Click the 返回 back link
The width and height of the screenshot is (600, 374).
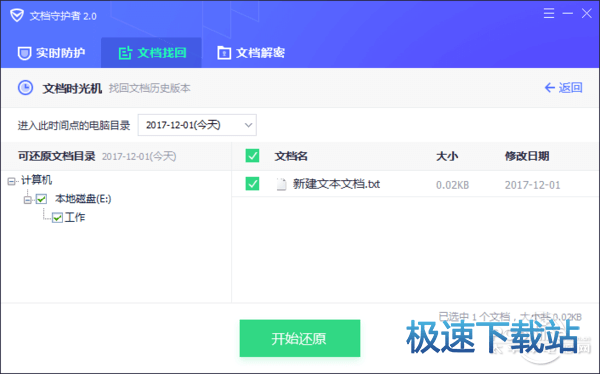(563, 88)
